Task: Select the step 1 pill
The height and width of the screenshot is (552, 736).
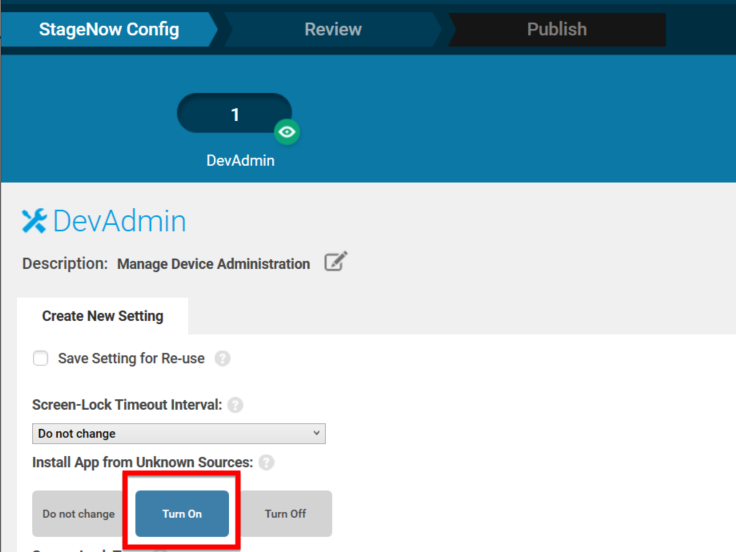Action: pos(234,114)
